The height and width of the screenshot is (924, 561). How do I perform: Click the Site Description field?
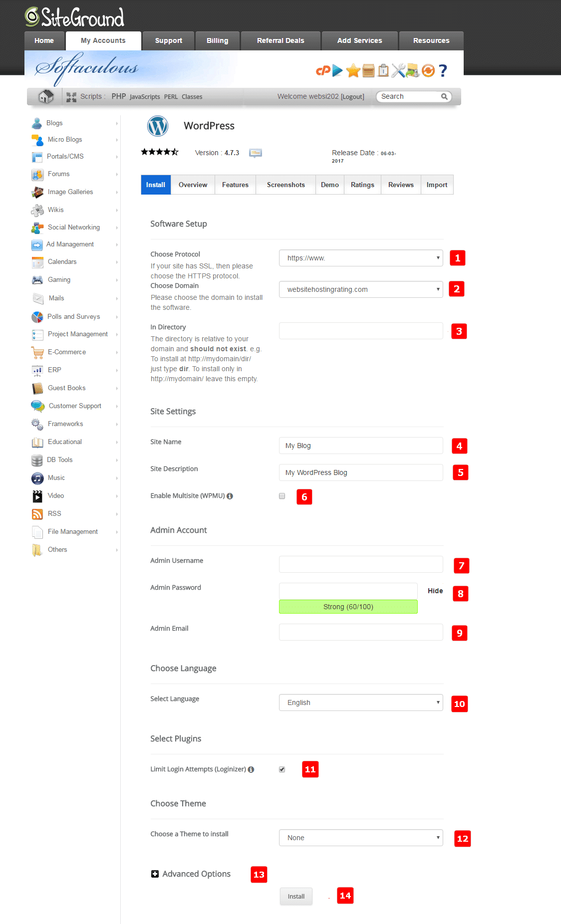(361, 472)
